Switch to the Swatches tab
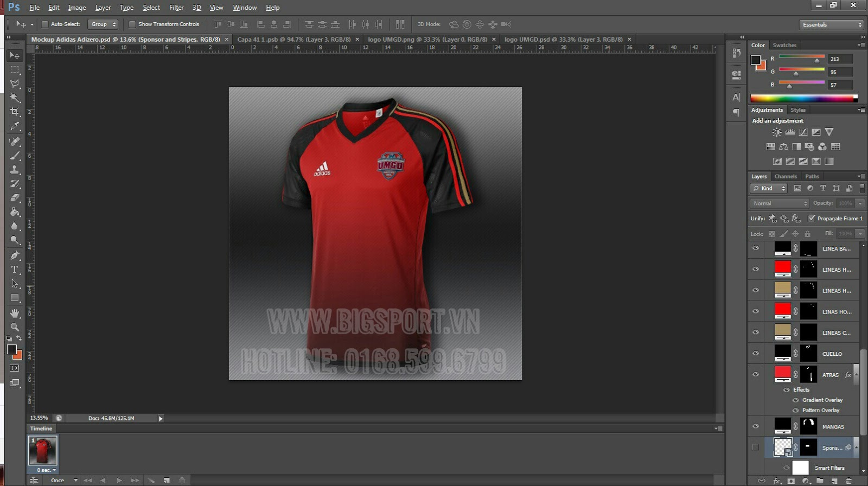 pyautogui.click(x=784, y=45)
